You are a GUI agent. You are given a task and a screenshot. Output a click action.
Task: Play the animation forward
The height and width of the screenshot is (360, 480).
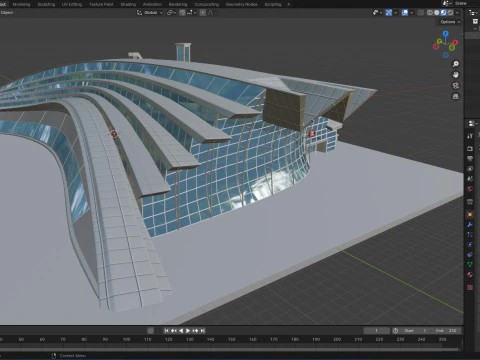tap(188, 331)
